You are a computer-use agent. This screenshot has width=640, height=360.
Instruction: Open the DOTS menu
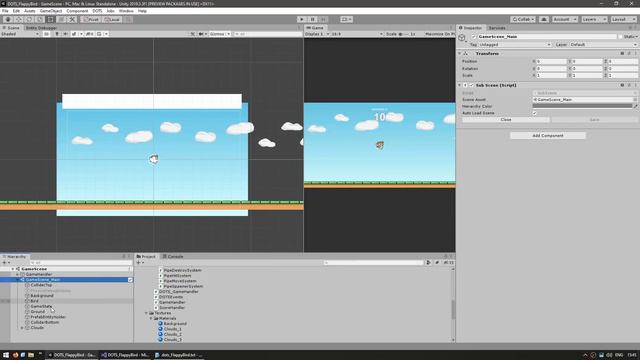click(x=97, y=11)
